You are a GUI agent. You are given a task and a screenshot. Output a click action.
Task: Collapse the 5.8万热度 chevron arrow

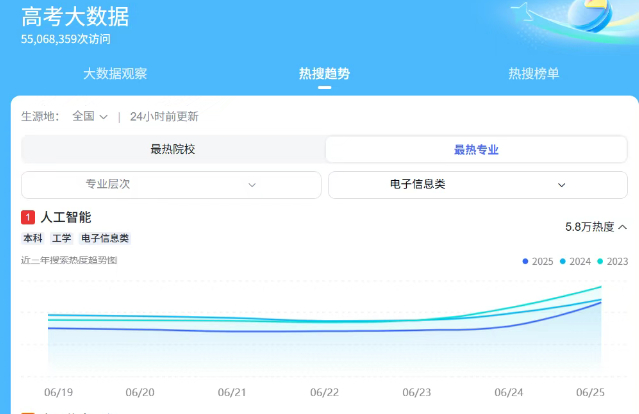pos(622,227)
